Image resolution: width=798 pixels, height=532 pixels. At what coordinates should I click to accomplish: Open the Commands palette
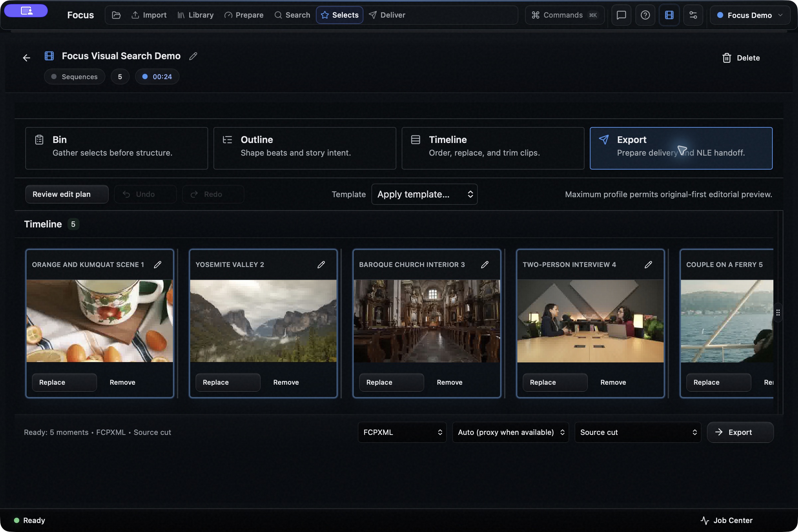pos(565,15)
